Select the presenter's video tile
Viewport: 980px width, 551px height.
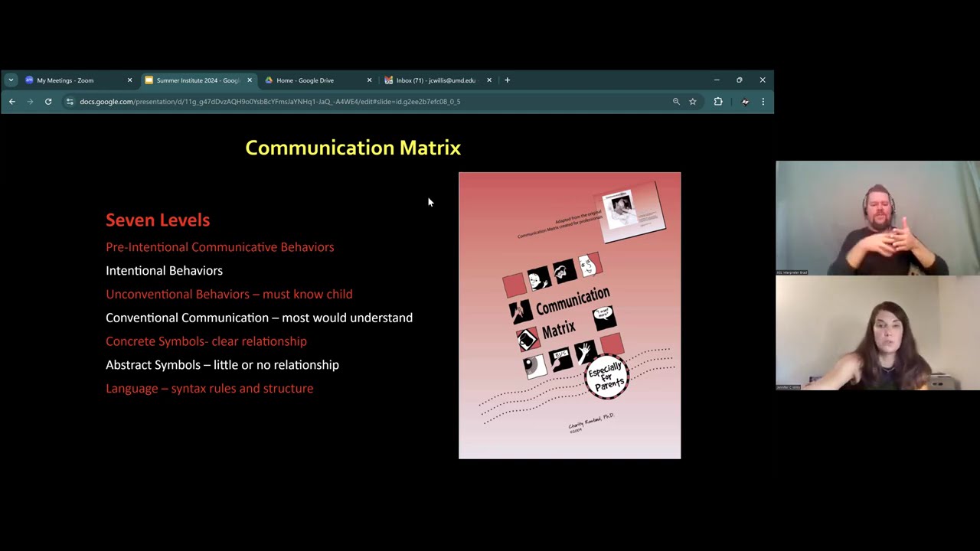877,333
